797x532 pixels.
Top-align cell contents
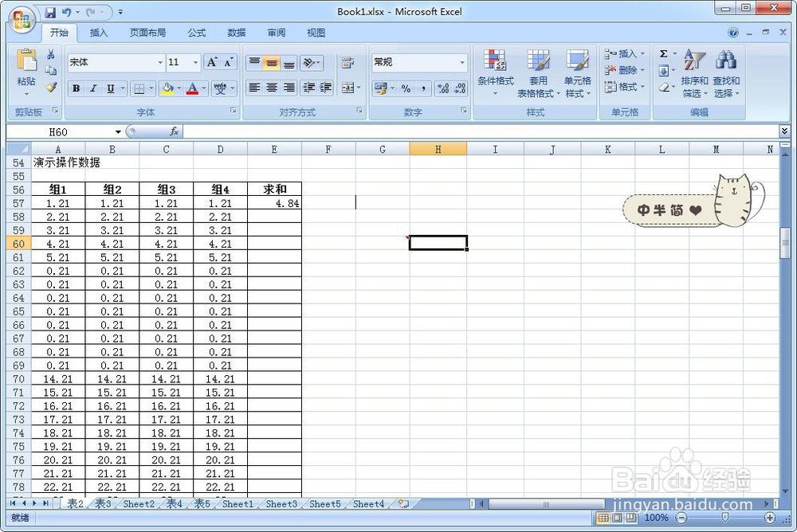click(255, 62)
